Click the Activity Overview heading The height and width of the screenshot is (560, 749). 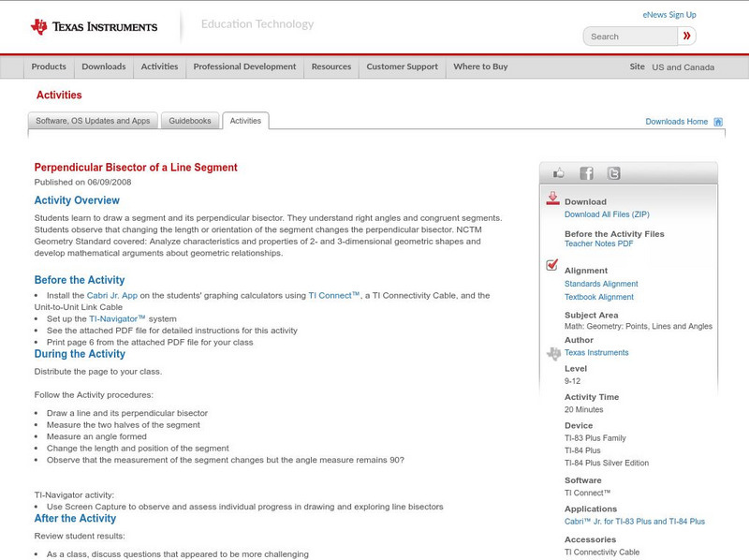point(77,200)
